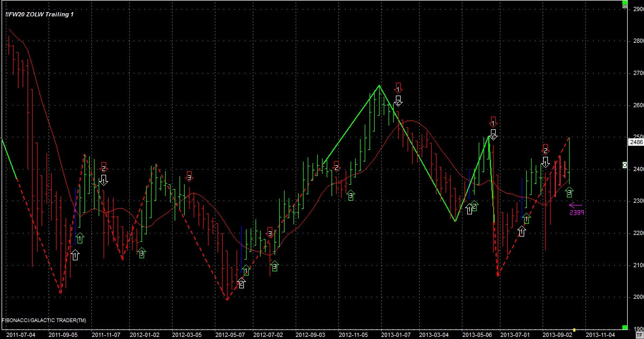This screenshot has width=644, height=339.
Task: Select the 2600 price axis label
Action: (638, 105)
